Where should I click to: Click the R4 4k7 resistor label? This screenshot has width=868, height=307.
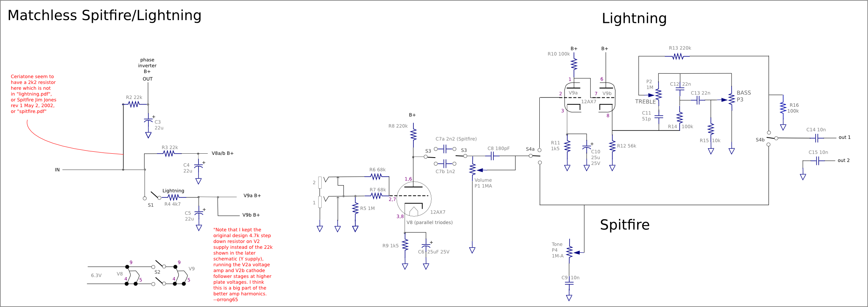pos(173,204)
